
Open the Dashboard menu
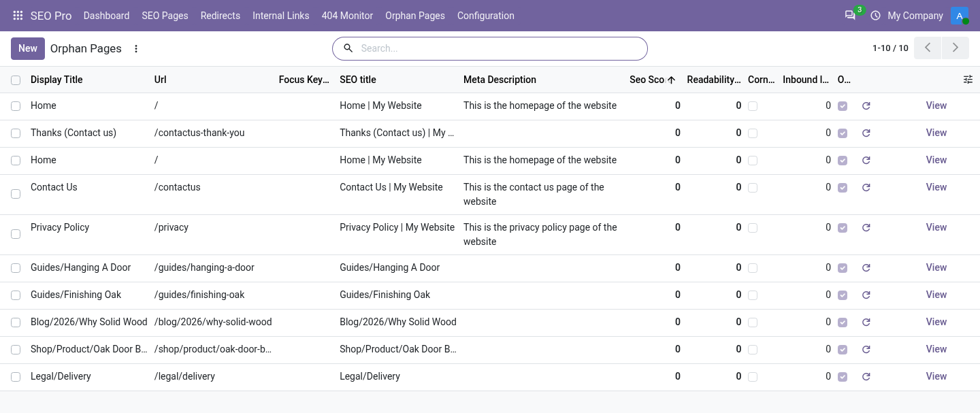(106, 16)
